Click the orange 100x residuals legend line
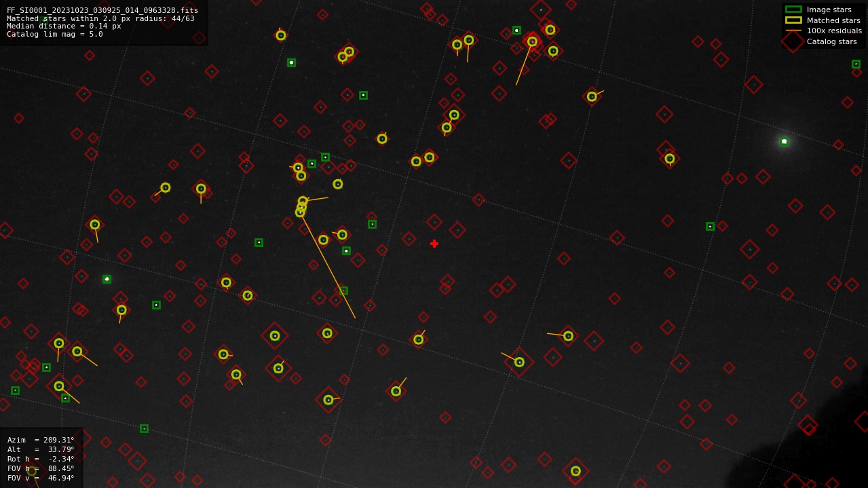This screenshot has width=868, height=488. coord(793,31)
